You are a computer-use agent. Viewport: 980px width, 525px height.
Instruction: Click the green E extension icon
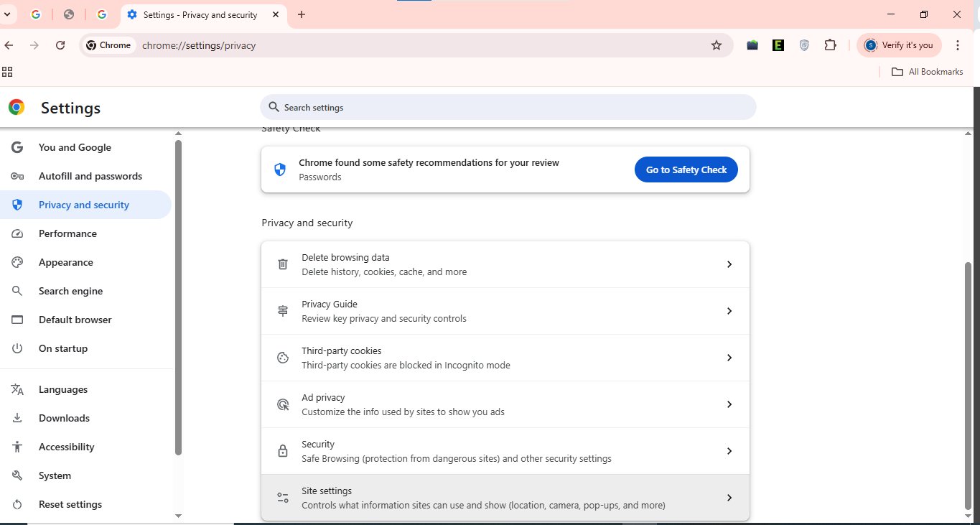point(778,45)
